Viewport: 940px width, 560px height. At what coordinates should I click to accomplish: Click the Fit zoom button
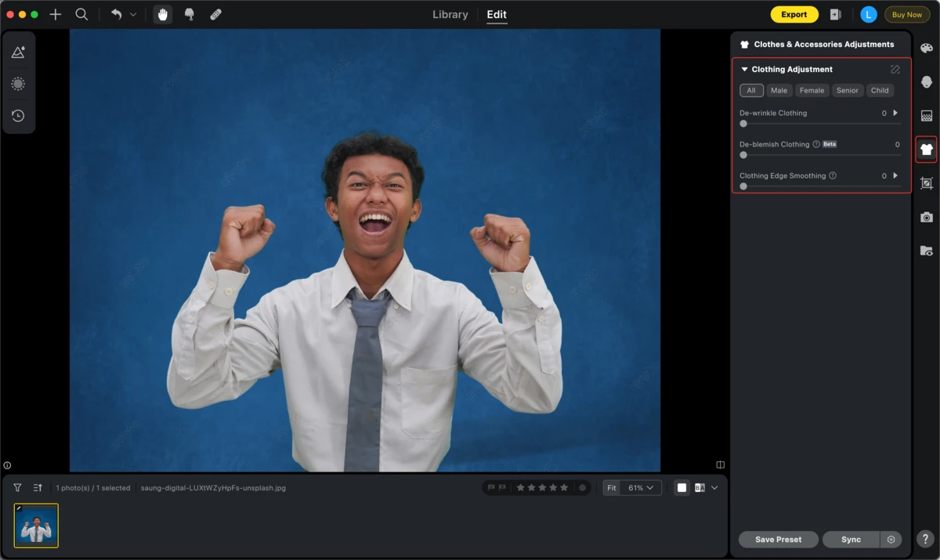(x=612, y=488)
